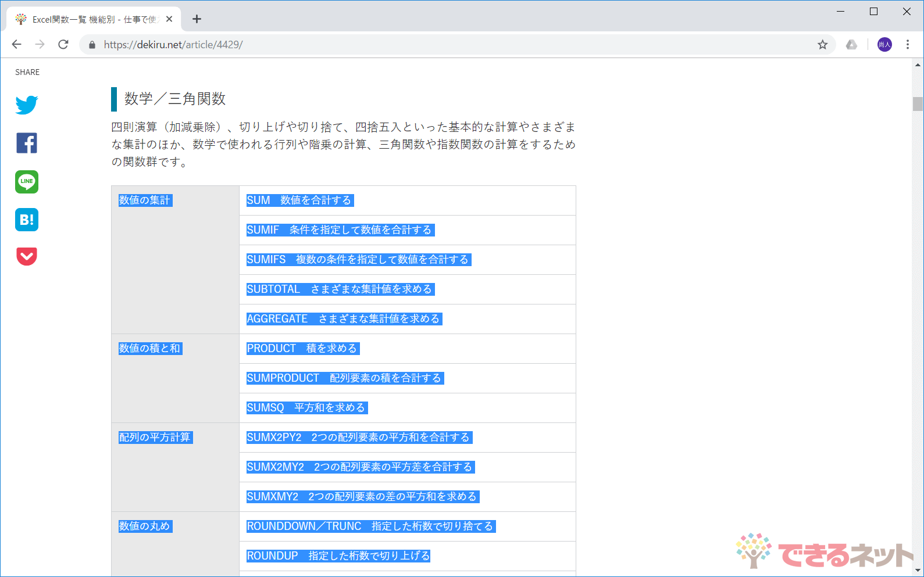Open the Chrome three-dot menu
This screenshot has height=577, width=924.
pos(908,45)
